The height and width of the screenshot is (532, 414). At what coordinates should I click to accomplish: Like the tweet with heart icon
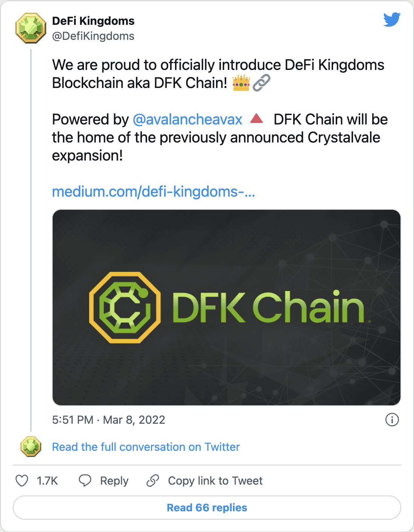[x=22, y=480]
